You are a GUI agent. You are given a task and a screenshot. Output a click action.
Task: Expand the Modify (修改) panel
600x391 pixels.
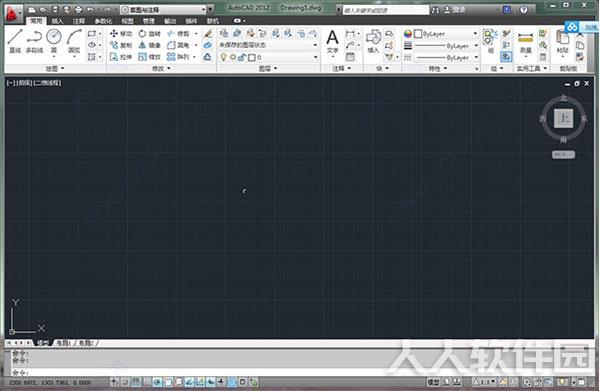(161, 68)
